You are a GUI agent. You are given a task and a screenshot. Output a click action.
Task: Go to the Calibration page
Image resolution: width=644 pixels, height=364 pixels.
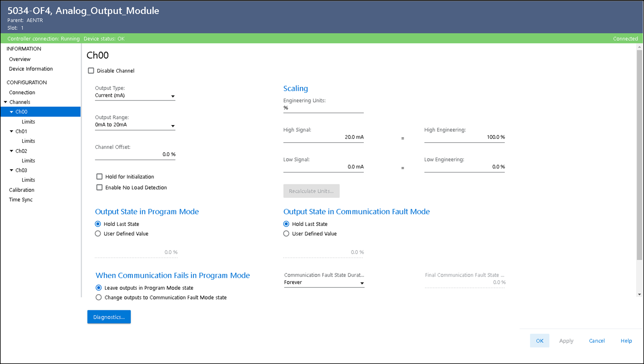(21, 190)
